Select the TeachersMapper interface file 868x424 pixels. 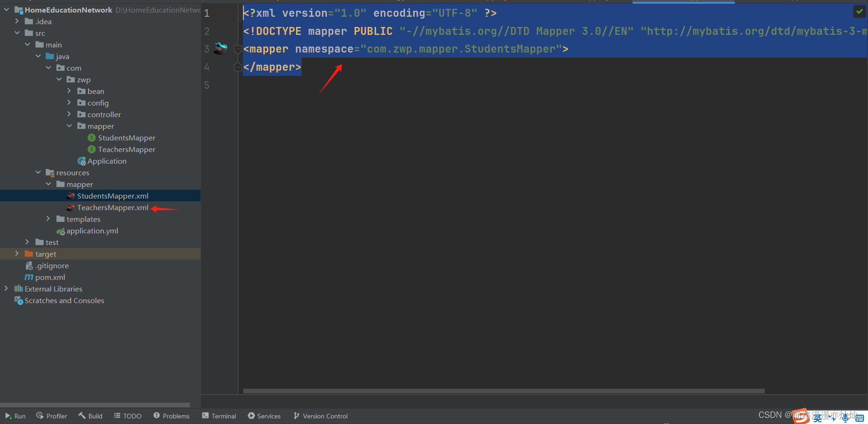pos(127,149)
